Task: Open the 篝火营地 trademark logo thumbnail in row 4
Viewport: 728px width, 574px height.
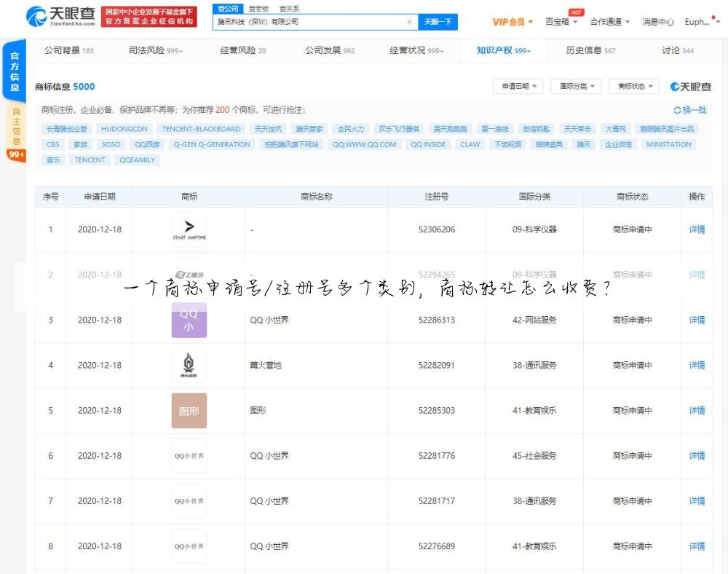Action: tap(189, 365)
